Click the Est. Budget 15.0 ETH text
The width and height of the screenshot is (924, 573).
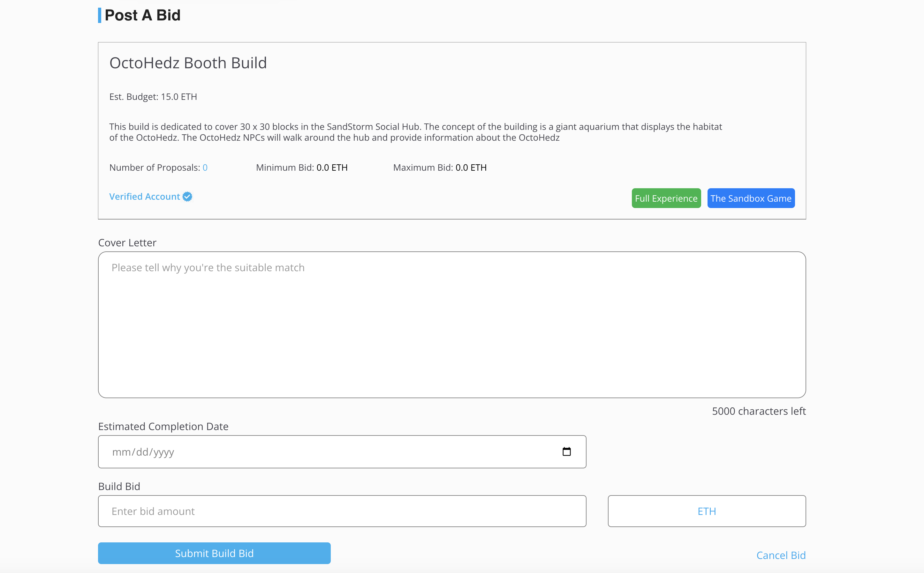click(x=153, y=97)
